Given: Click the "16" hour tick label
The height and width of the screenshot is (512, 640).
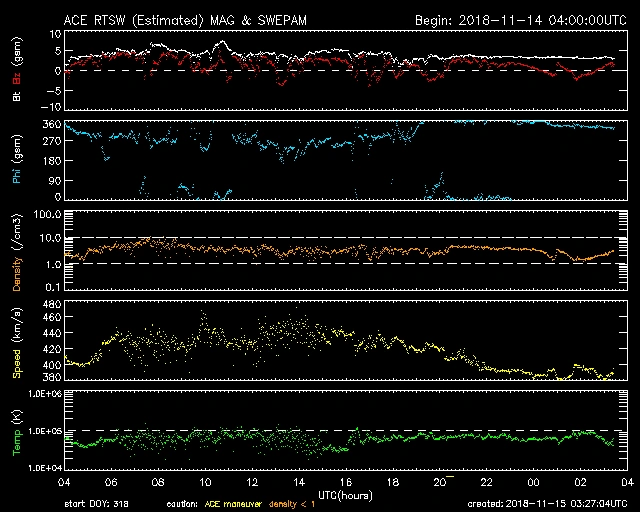Looking at the screenshot, I should tap(346, 482).
